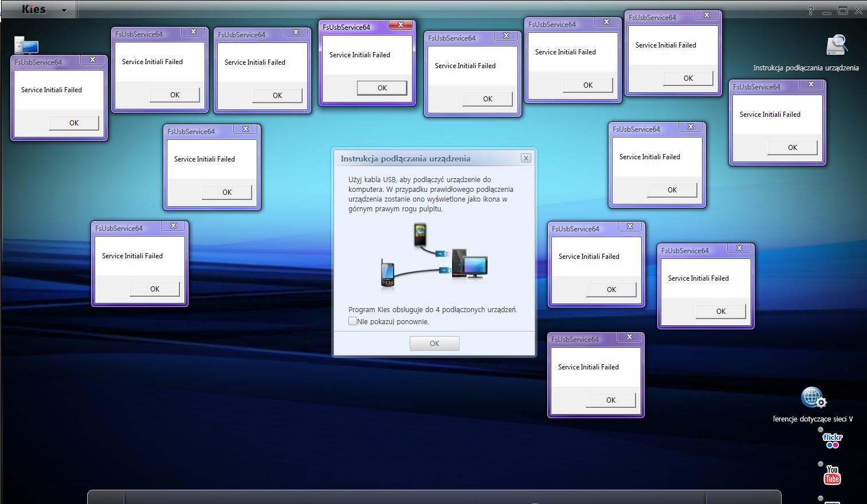
Task: Click the desktop label 'Instrukcja podłączania urządzenia'
Action: coord(806,68)
